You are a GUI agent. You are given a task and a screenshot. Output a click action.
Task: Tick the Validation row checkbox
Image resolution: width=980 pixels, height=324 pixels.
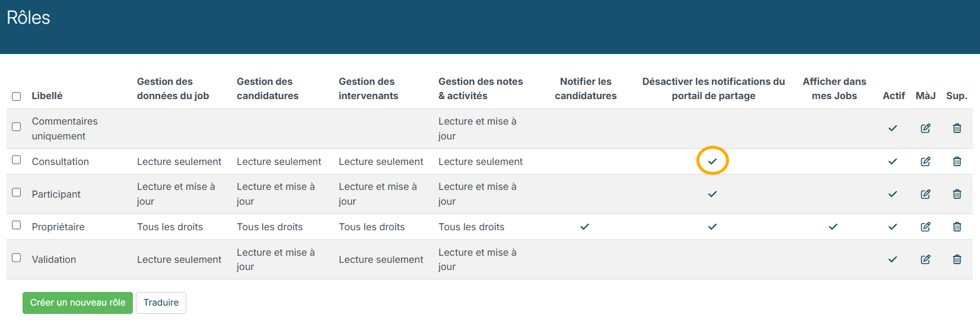pos(17,258)
